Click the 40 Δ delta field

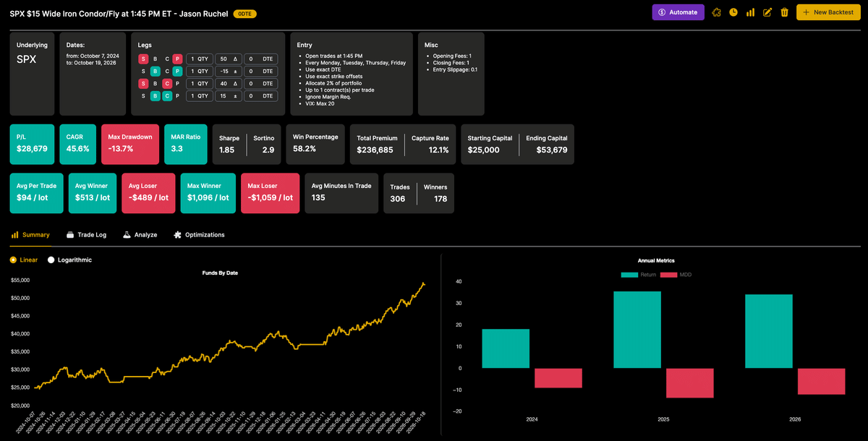228,84
